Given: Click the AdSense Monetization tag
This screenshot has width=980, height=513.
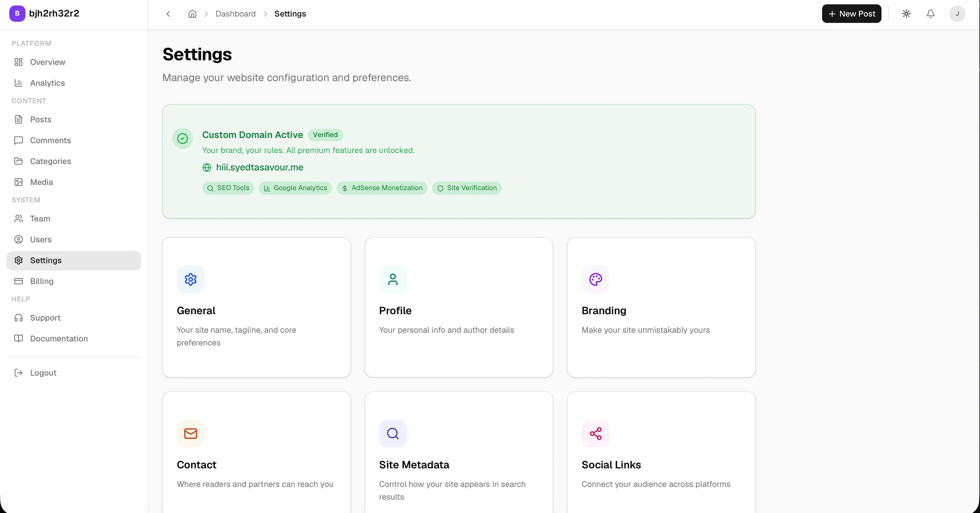Looking at the screenshot, I should (x=382, y=188).
